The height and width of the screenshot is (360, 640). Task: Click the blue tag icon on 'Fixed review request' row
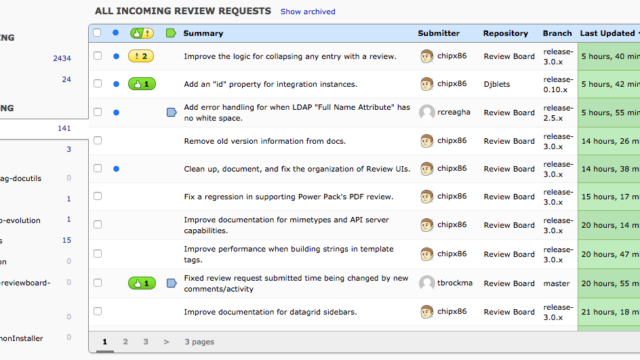[171, 283]
